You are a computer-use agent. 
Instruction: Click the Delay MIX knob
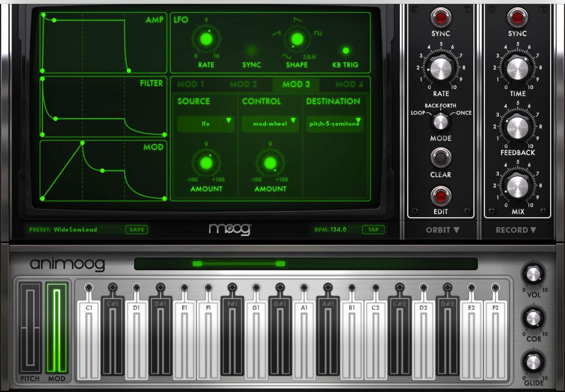tap(517, 186)
